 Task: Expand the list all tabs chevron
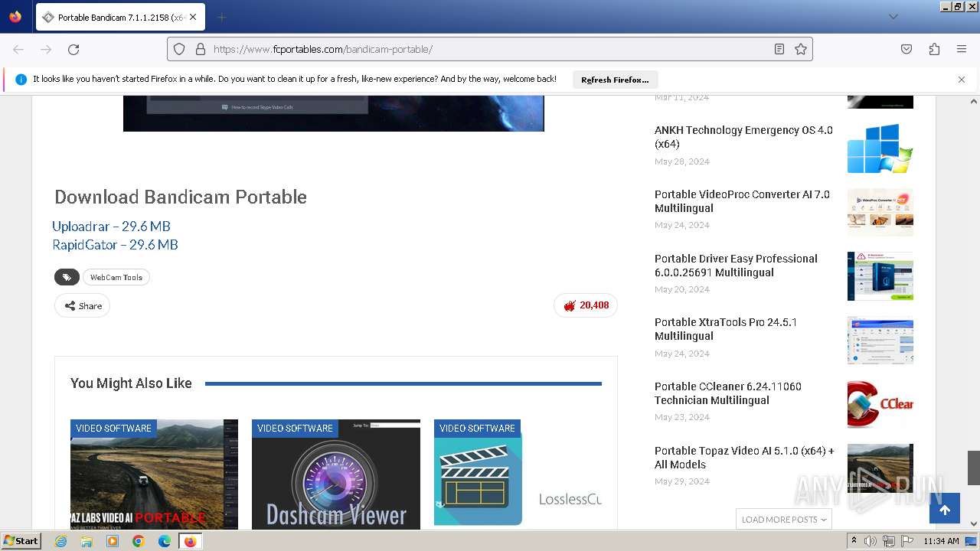(x=893, y=17)
